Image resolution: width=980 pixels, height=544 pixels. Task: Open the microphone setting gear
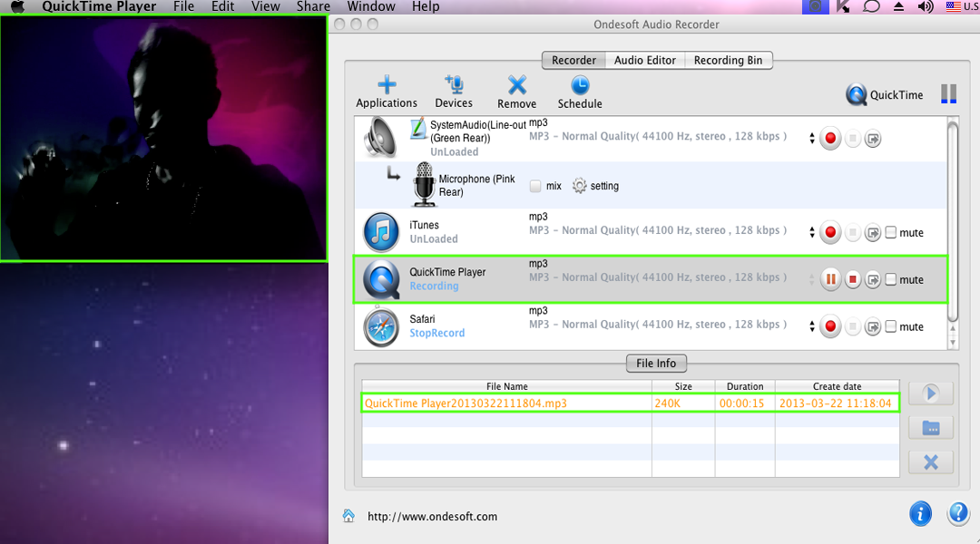tap(580, 186)
